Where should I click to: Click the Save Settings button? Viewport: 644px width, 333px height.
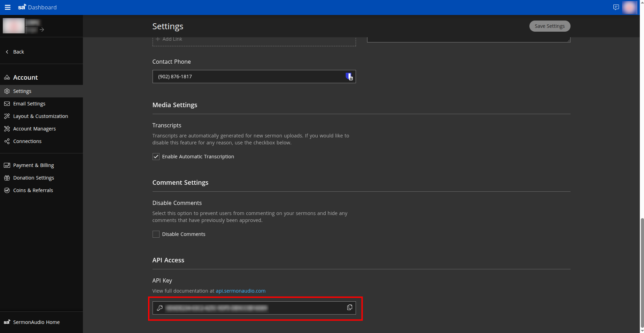click(550, 26)
